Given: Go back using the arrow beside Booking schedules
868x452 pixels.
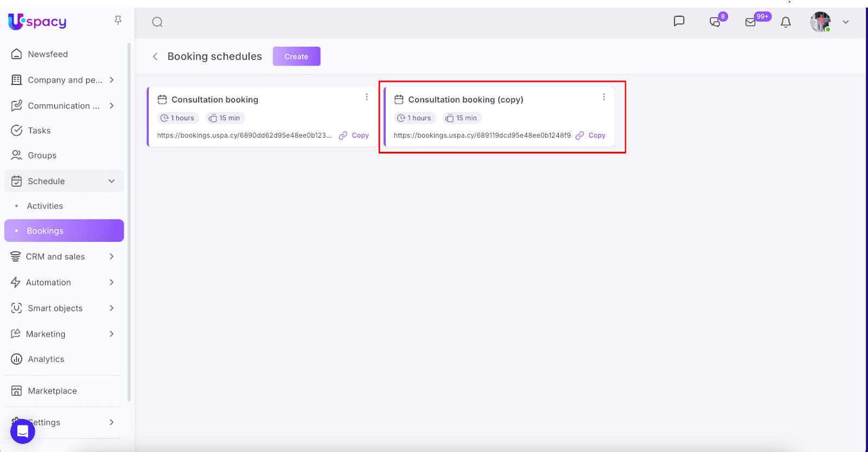Looking at the screenshot, I should [x=155, y=56].
